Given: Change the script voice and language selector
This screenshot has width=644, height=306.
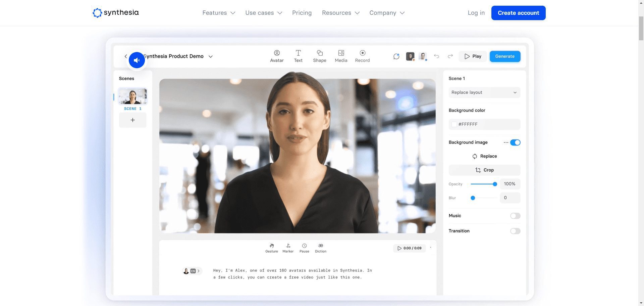Looking at the screenshot, I should (x=192, y=271).
